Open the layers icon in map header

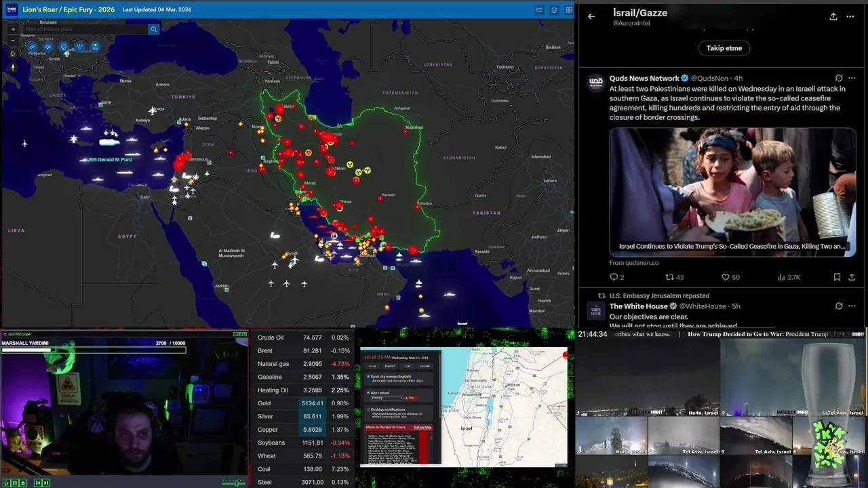pyautogui.click(x=554, y=10)
